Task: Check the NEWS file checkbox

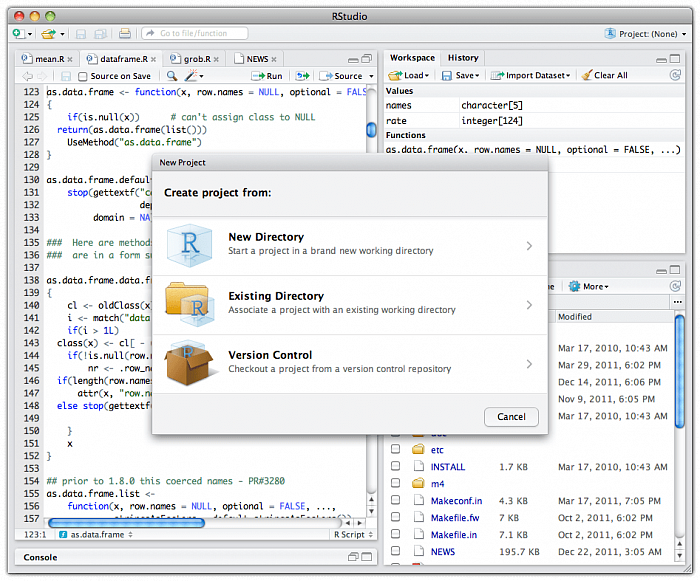Action: (396, 551)
